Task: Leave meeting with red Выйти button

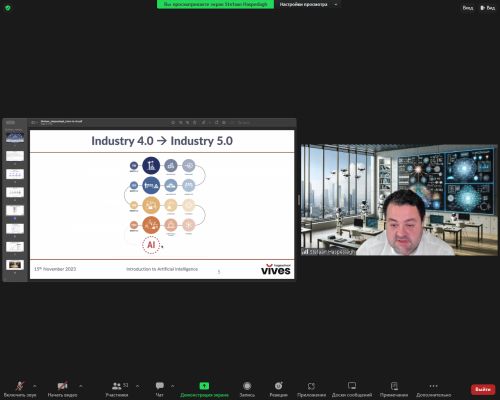Action: coord(483,389)
